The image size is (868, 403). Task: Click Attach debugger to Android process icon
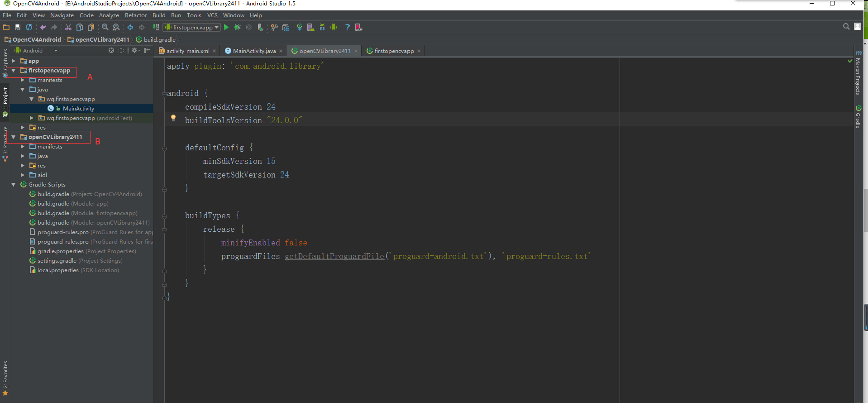[260, 27]
